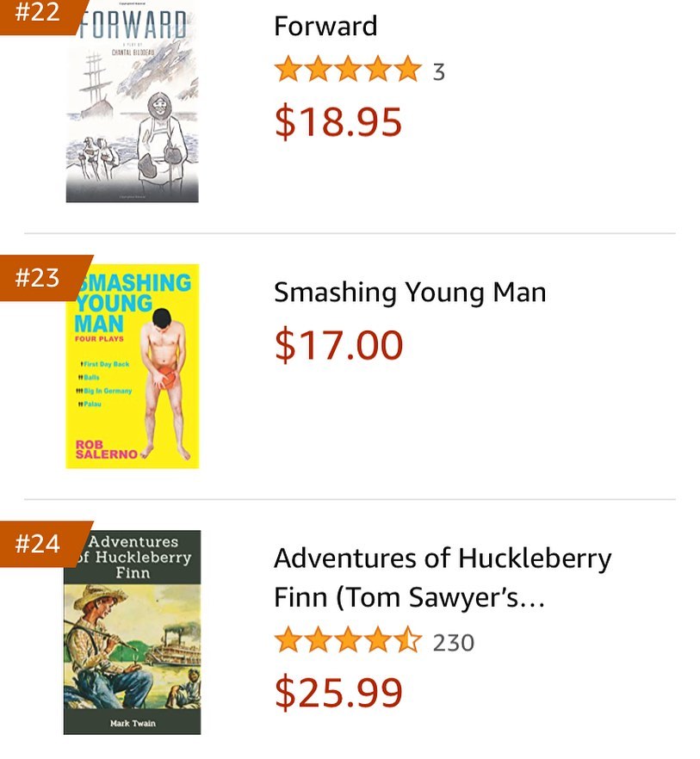Click the Smashing Young Man title

410,293
